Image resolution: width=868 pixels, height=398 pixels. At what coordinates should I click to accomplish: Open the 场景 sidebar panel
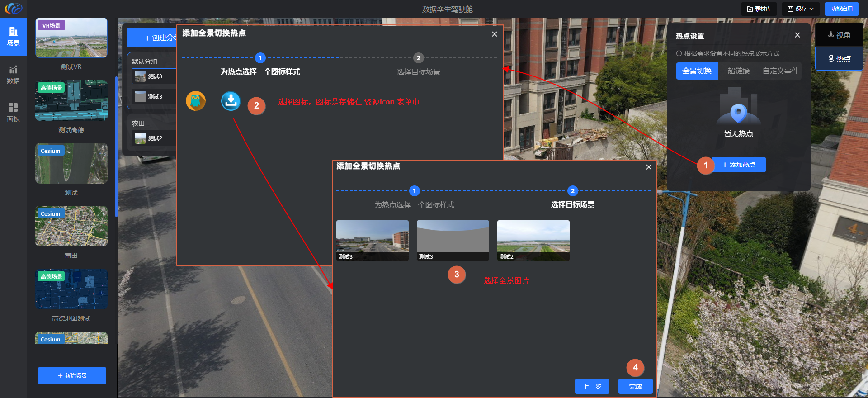pos(13,37)
